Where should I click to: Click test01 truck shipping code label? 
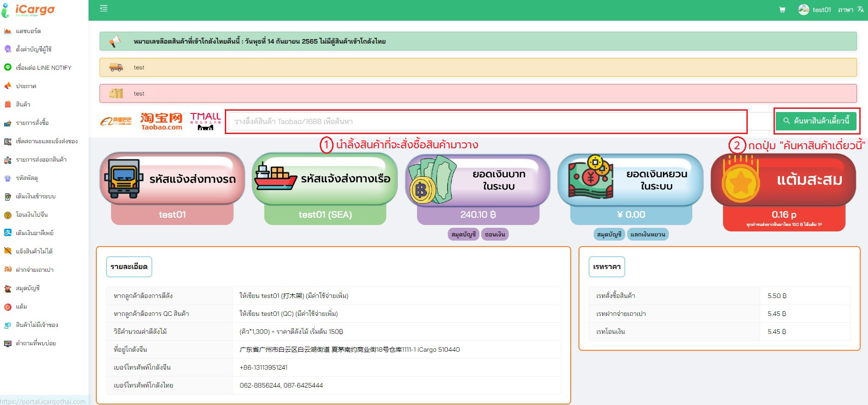(172, 214)
